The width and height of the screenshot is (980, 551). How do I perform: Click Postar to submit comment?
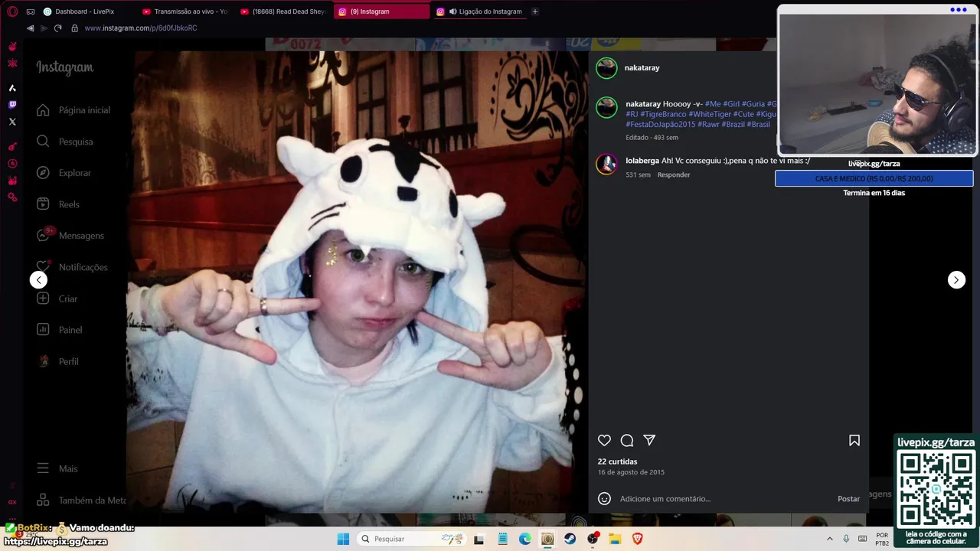point(848,499)
